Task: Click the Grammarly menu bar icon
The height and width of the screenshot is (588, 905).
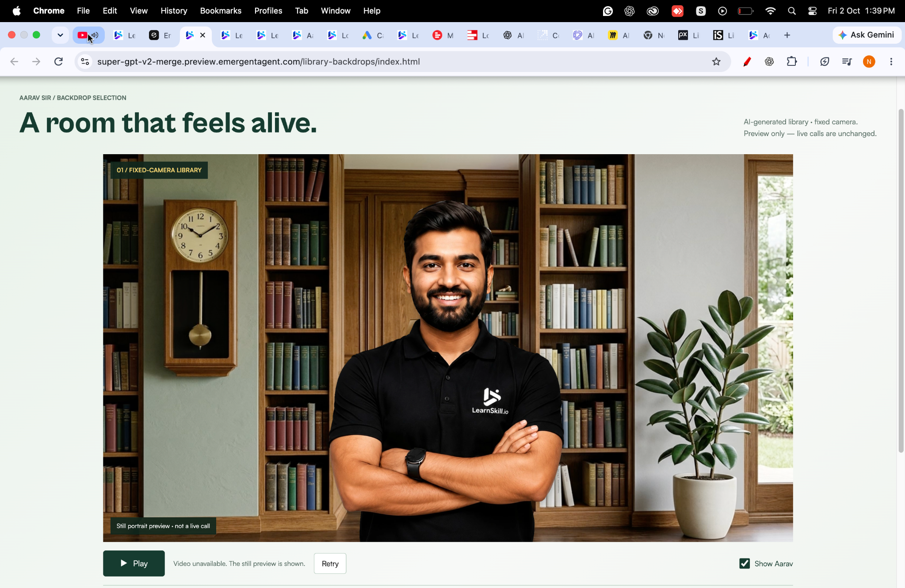Action: (x=608, y=11)
